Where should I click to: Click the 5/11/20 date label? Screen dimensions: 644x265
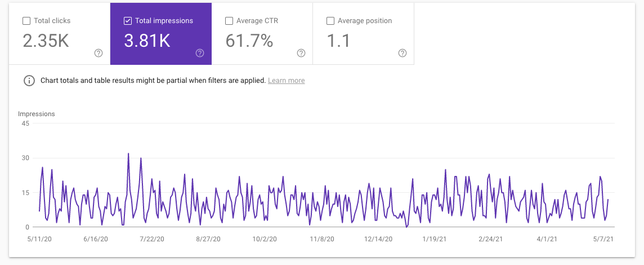point(39,238)
